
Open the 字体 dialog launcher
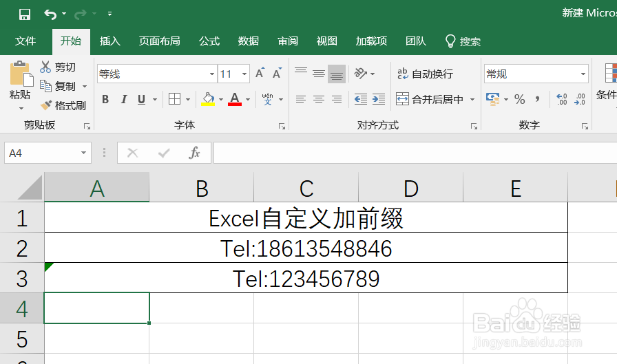282,126
